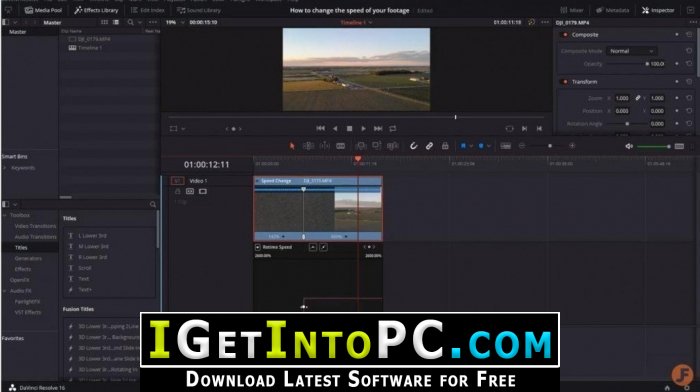Open the viewer zoom percentage dropdown
Screen dimensions: 700x392
(x=175, y=22)
